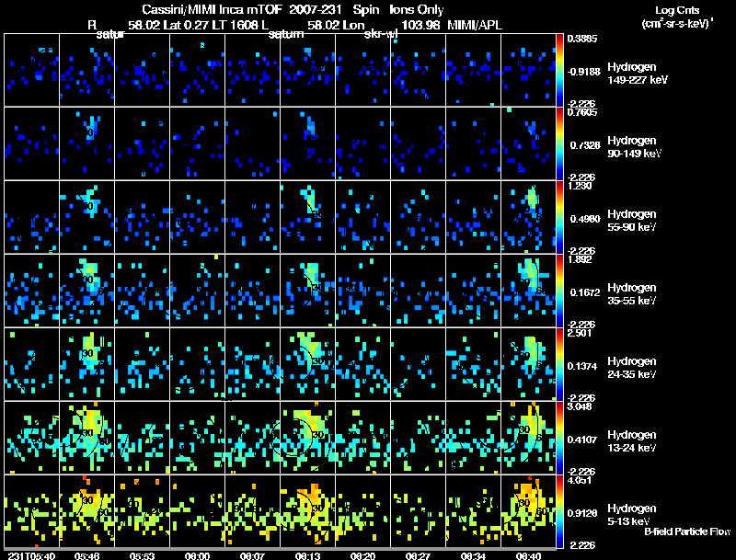This screenshot has height=560, width=736.
Task: Click the 06:27 time axis label
Action: click(418, 555)
